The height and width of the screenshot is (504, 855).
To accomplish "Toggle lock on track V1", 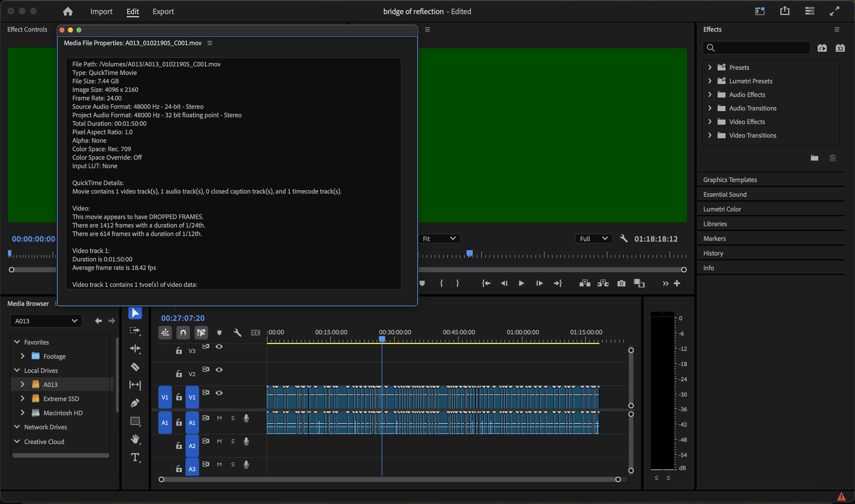I will (179, 397).
